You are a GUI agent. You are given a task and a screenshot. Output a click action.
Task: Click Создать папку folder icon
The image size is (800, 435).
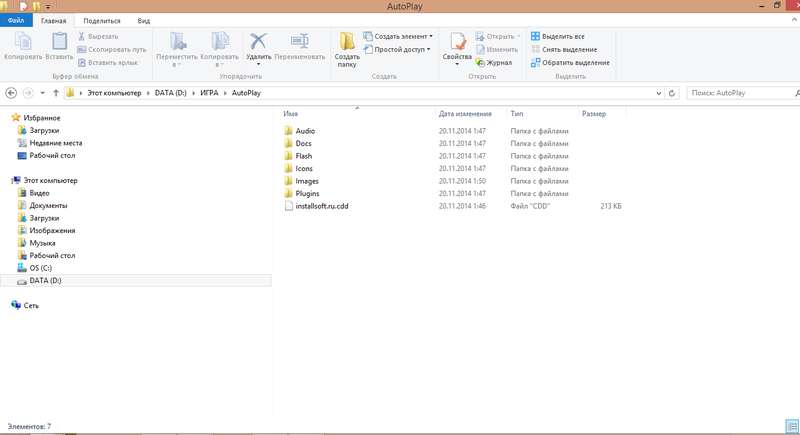click(x=347, y=41)
